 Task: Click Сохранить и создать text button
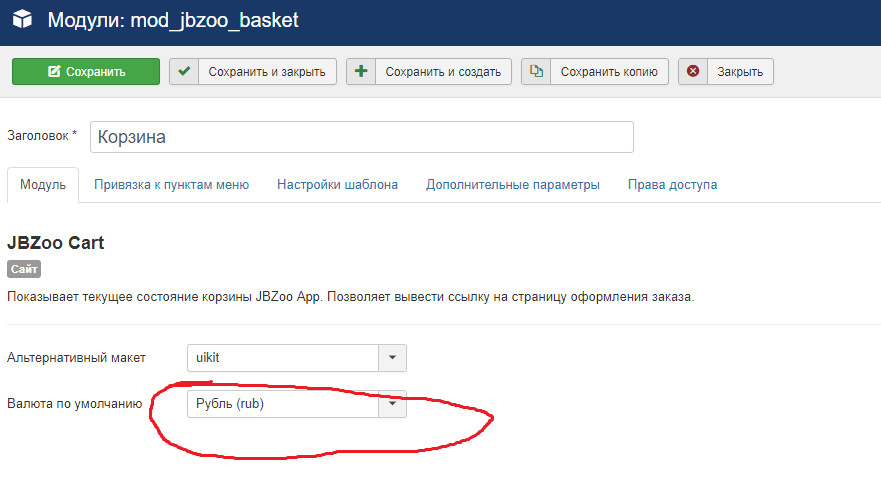pos(443,71)
